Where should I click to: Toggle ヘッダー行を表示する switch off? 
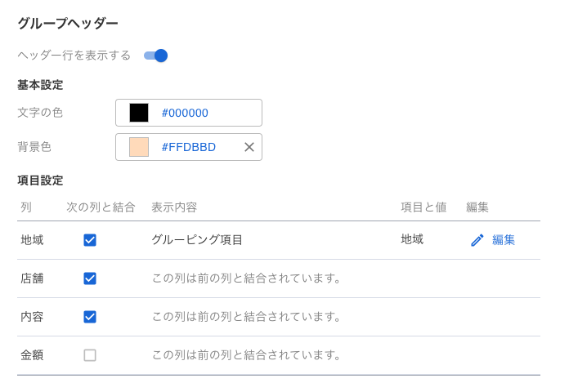point(155,56)
